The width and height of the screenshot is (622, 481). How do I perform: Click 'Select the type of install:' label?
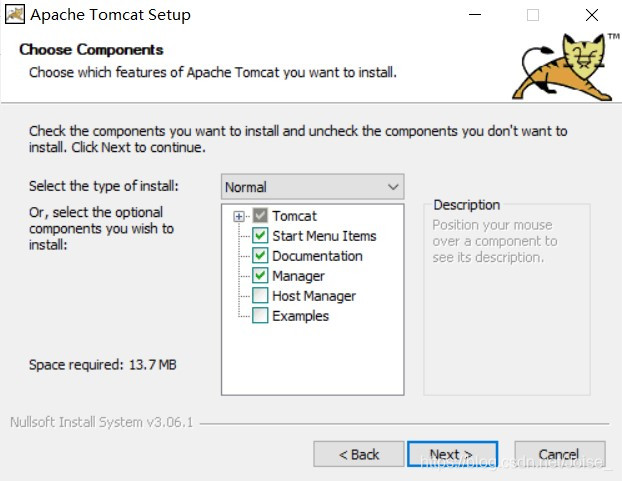[104, 186]
